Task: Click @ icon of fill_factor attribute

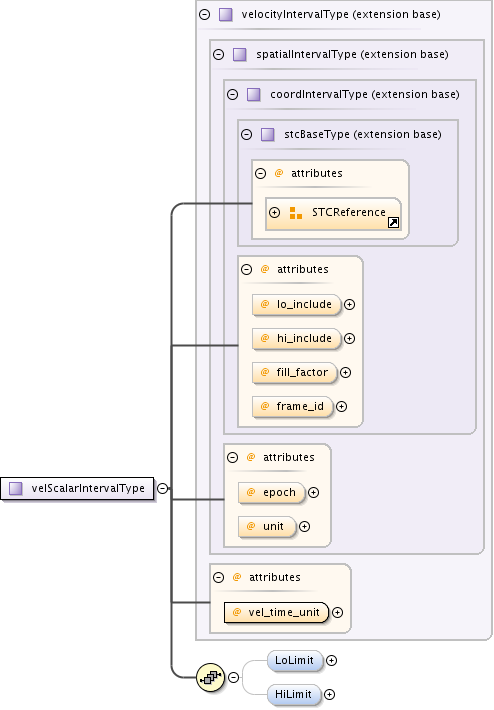Action: (265, 372)
